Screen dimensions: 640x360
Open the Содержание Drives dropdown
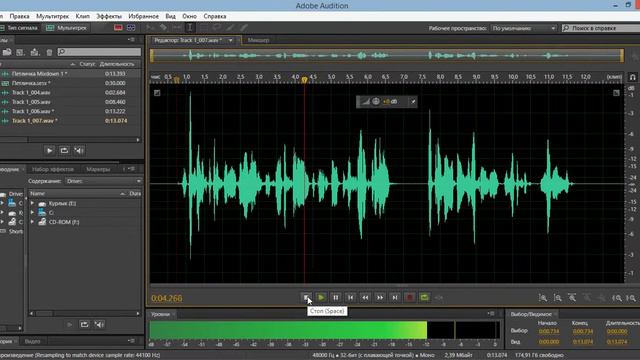[x=103, y=181]
